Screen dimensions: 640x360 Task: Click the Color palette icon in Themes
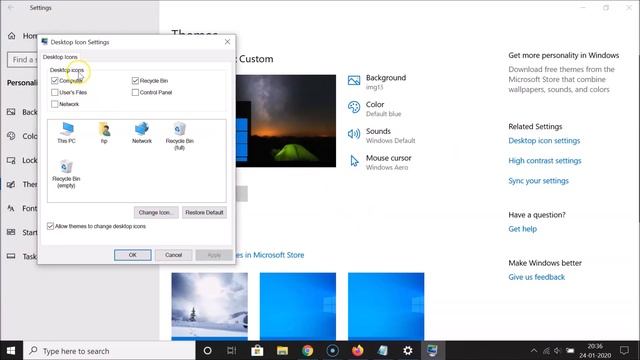(x=354, y=107)
